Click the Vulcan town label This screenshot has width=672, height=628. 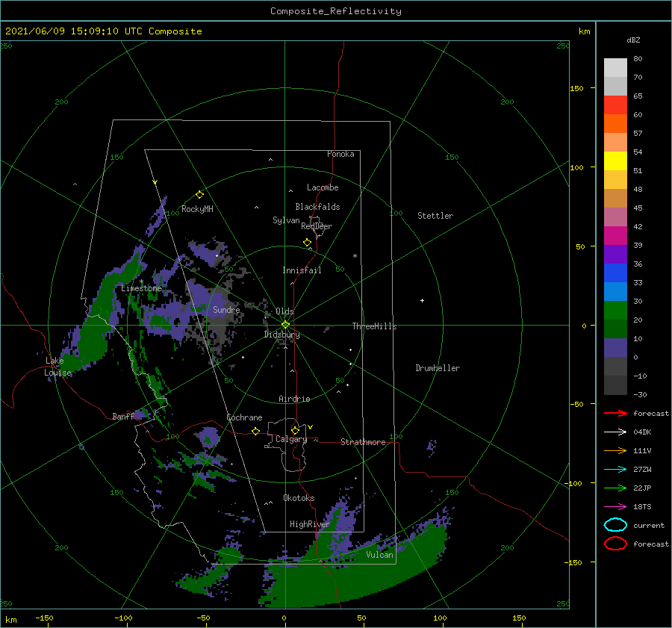pos(379,555)
